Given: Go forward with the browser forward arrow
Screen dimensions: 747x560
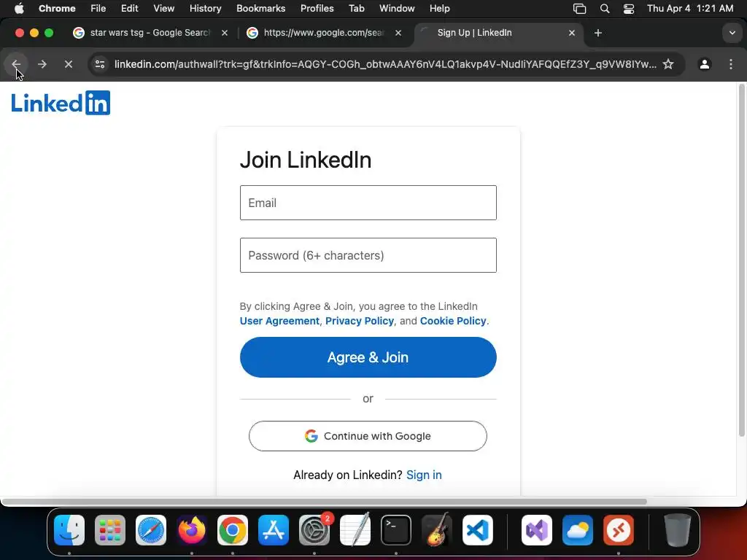Looking at the screenshot, I should click(42, 64).
